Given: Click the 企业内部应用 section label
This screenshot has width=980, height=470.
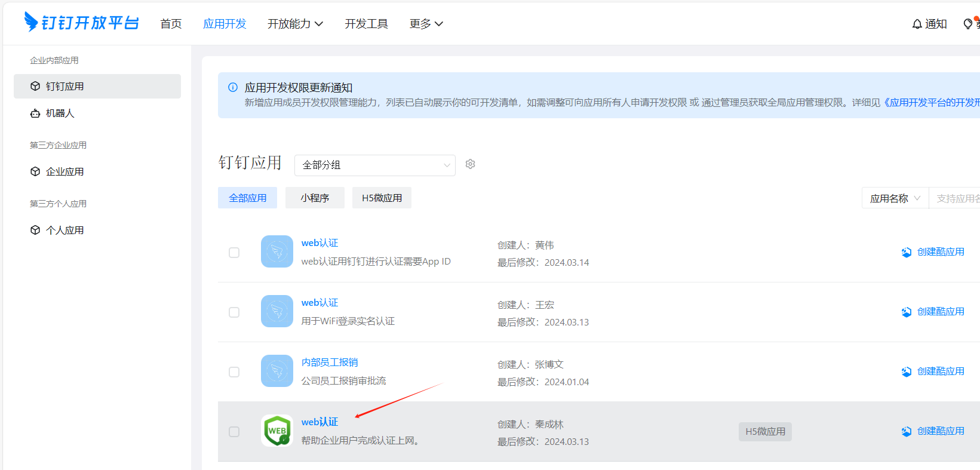Looking at the screenshot, I should pos(54,60).
